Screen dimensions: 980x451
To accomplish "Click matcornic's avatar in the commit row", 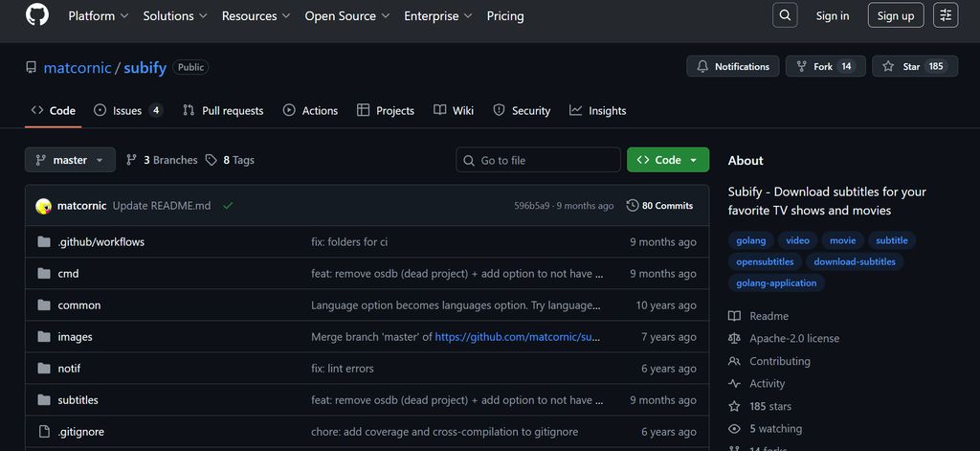I will (x=44, y=206).
